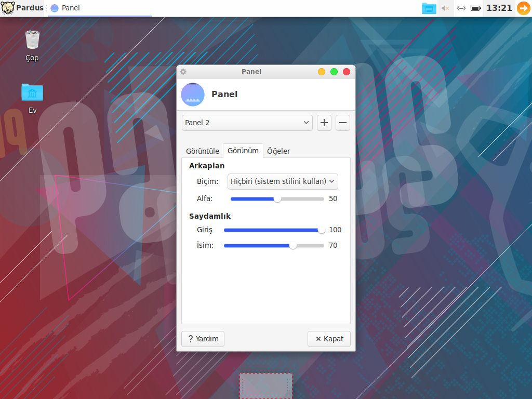532x399 pixels.
Task: Select the highlighted Panel 2 at screen bottom
Action: [x=266, y=386]
